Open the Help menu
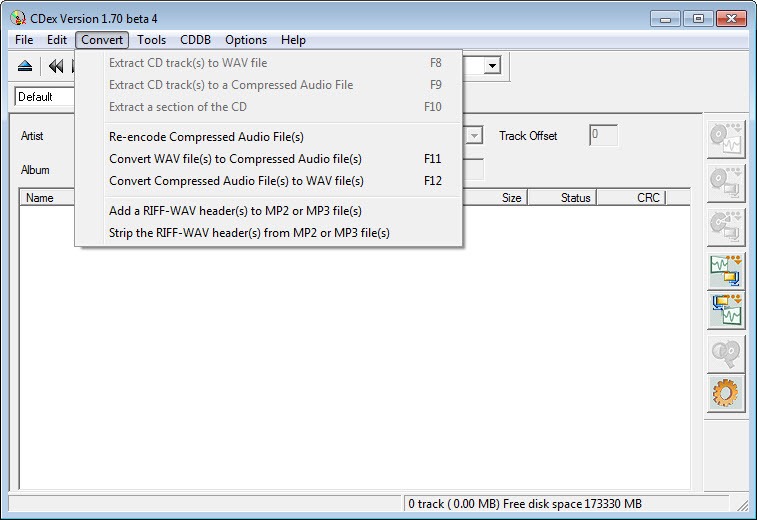Viewport: 757px width, 520px height. point(293,40)
